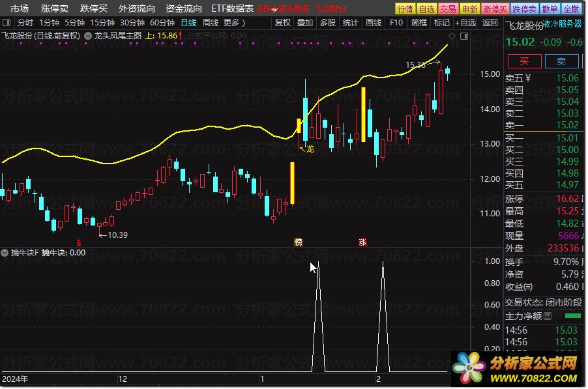Click the 最高 value 15.25

pos(567,211)
